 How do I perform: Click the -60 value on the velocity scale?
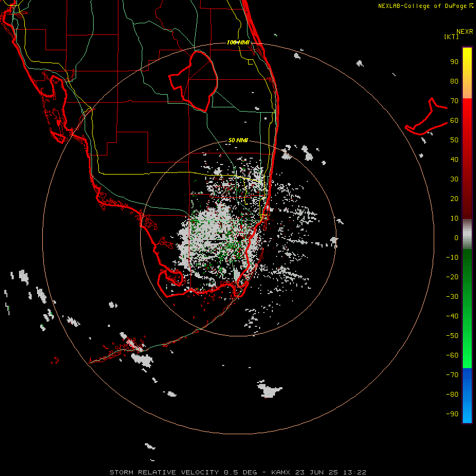point(452,355)
